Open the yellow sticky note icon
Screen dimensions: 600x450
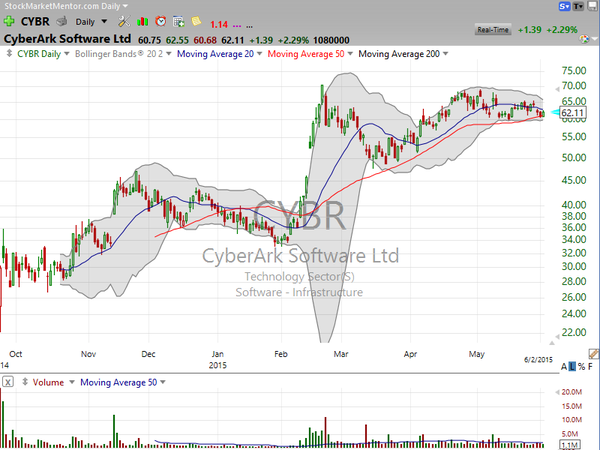(x=196, y=21)
